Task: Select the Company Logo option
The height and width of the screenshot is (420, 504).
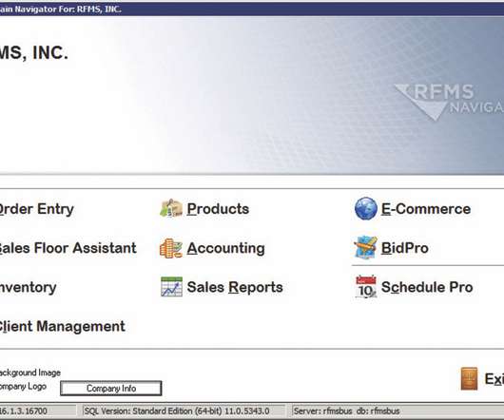Action: [x=23, y=387]
